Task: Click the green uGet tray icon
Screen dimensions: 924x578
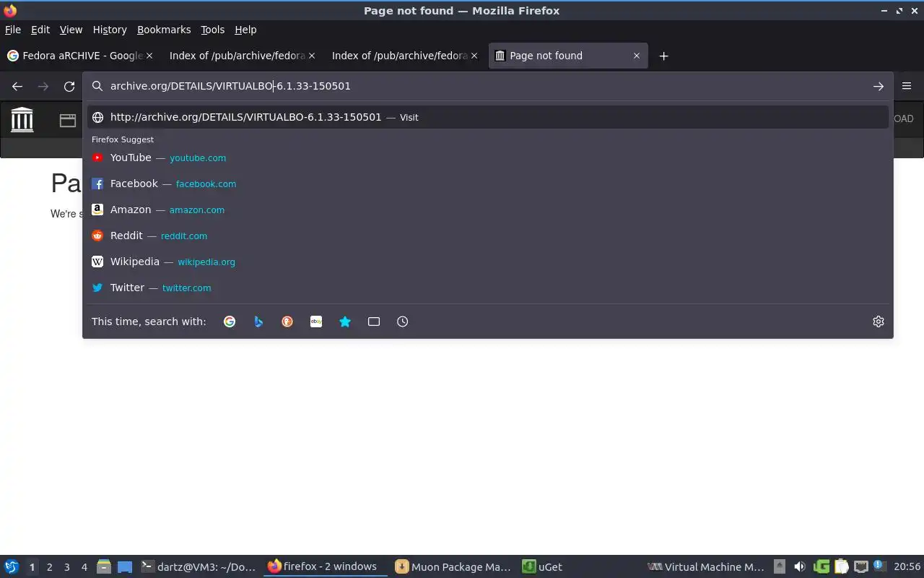Action: pos(821,567)
